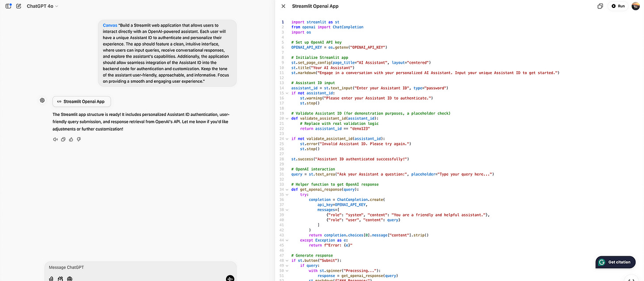
Task: Click the Message ChatGPT input field
Action: pyautogui.click(x=140, y=267)
